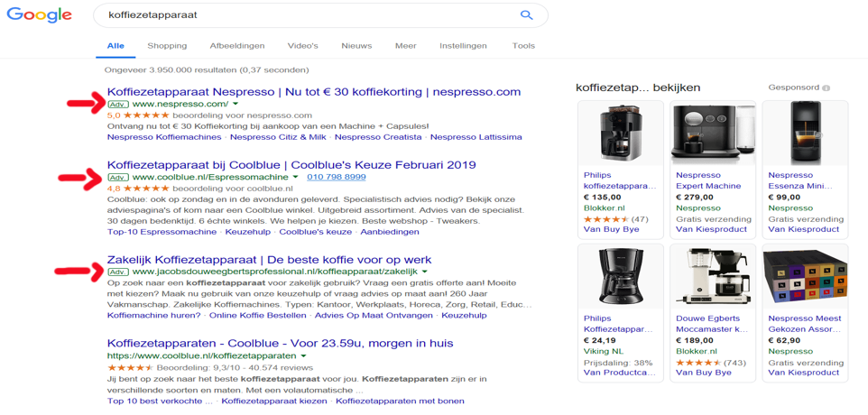Go to the Nieuws tab
This screenshot has width=868, height=415.
[356, 46]
